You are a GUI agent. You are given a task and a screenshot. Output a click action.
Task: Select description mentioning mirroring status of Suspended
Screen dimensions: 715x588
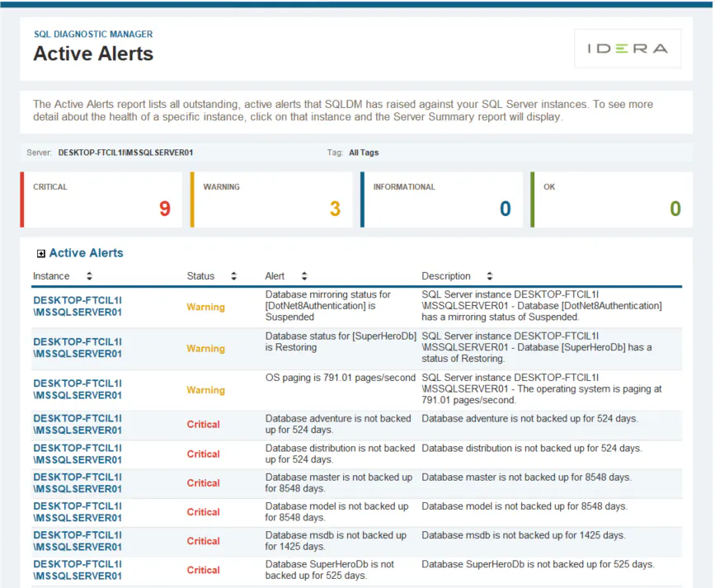(x=542, y=306)
